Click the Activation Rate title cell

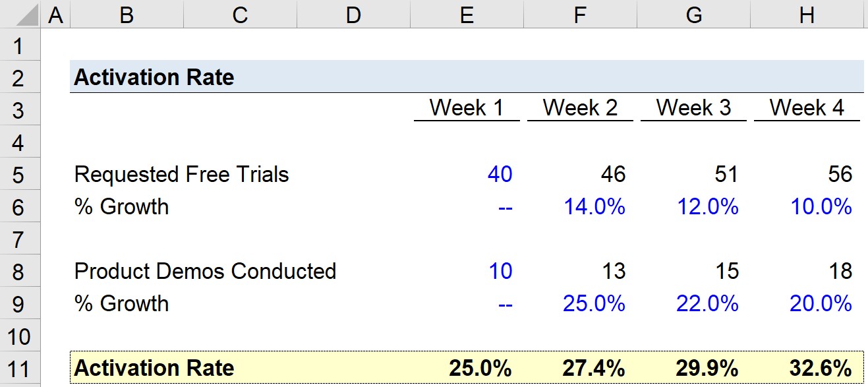pyautogui.click(x=154, y=78)
